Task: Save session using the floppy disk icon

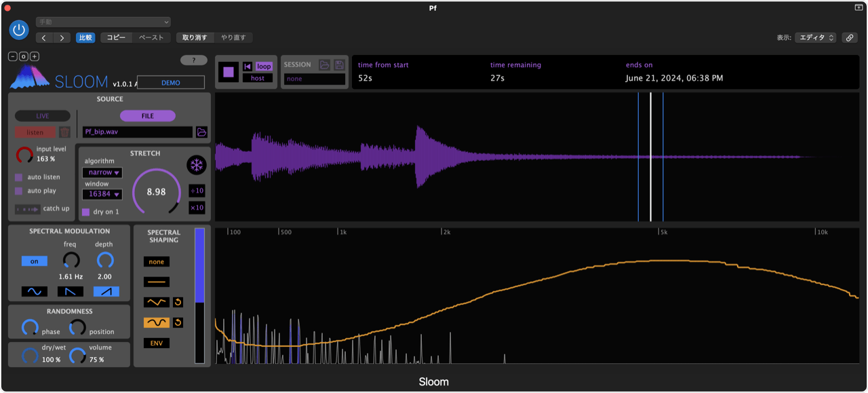Action: click(x=339, y=65)
